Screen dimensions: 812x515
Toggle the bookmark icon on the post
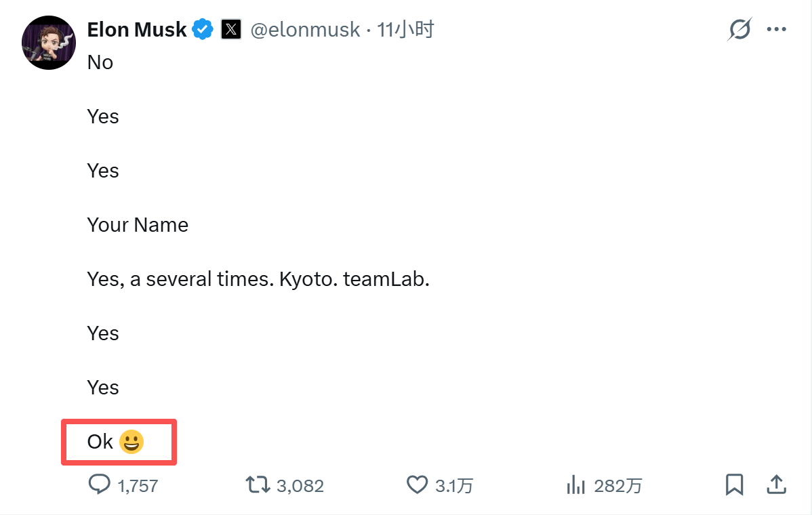click(x=734, y=485)
